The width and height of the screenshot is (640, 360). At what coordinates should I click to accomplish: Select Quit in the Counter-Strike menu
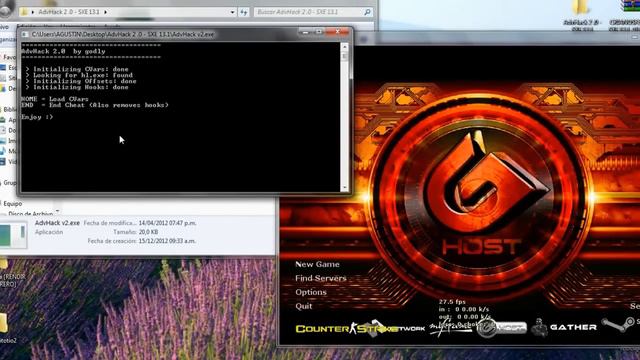[303, 306]
